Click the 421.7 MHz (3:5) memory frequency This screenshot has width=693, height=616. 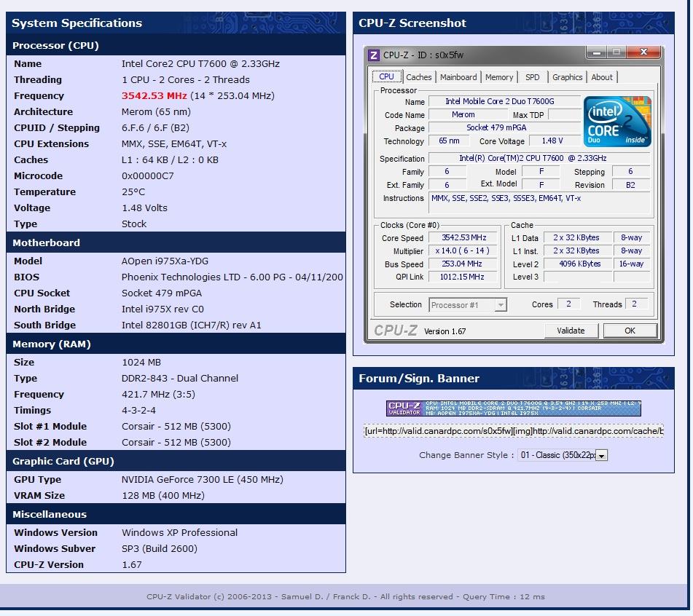(158, 395)
